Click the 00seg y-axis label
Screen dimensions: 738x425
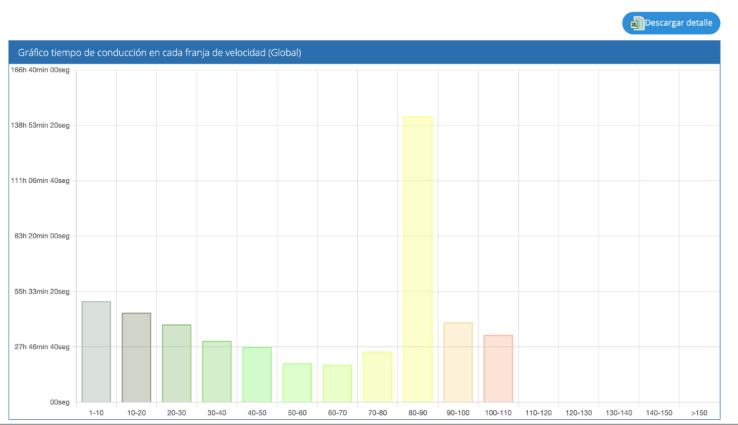pyautogui.click(x=58, y=402)
